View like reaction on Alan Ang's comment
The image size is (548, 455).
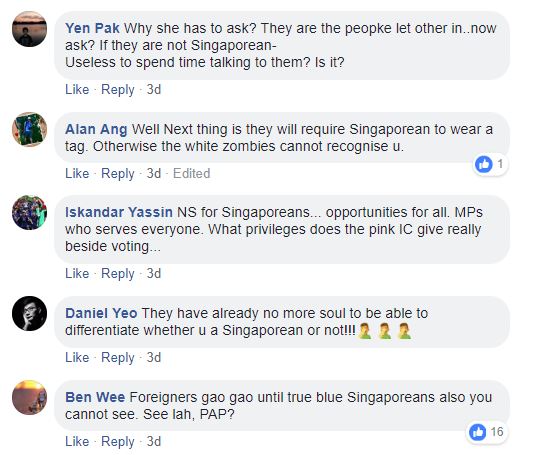tap(491, 164)
